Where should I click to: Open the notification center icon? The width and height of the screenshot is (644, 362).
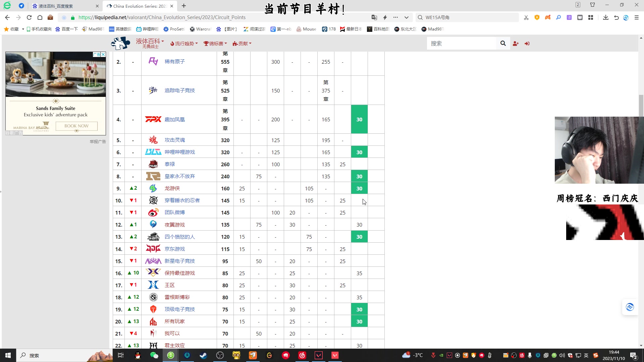[634, 355]
